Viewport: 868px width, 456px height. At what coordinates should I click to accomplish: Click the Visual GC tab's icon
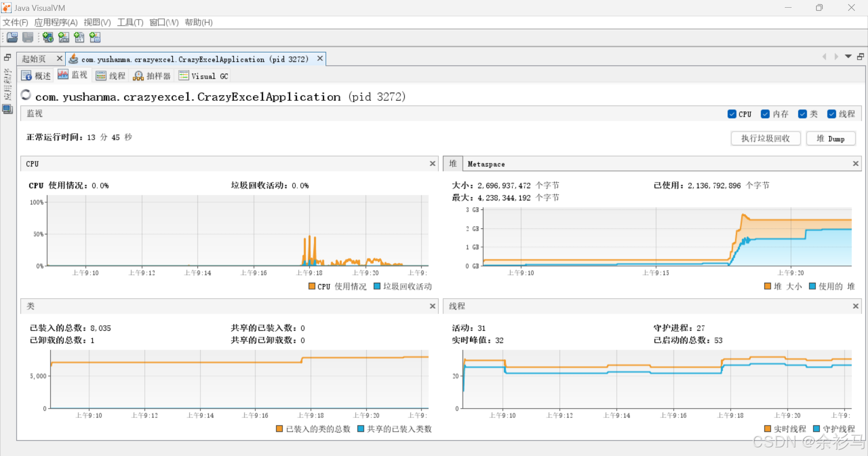click(183, 76)
